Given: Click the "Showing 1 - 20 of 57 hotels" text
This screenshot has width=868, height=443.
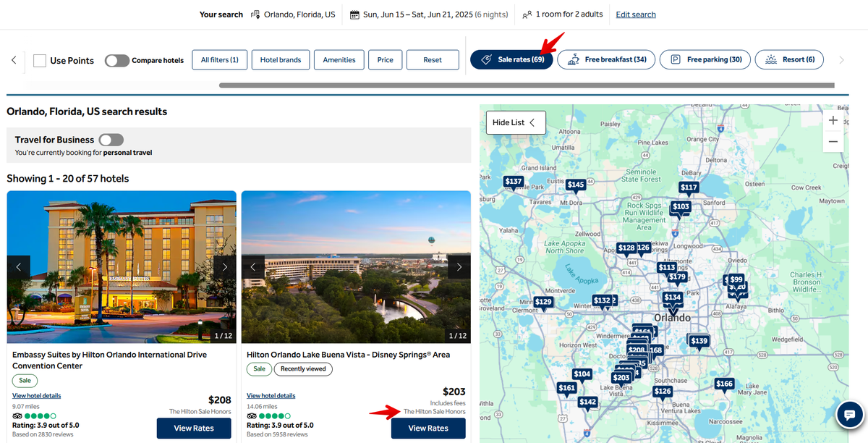Looking at the screenshot, I should click(x=68, y=178).
